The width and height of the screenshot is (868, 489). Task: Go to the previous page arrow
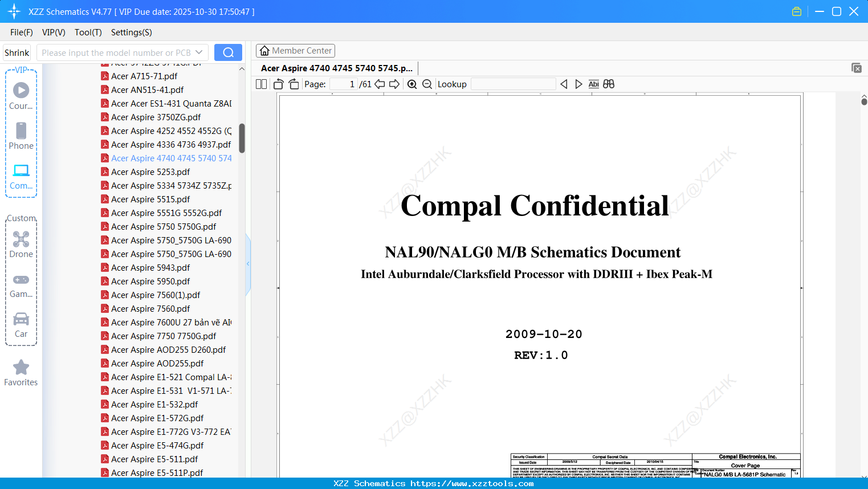click(380, 84)
